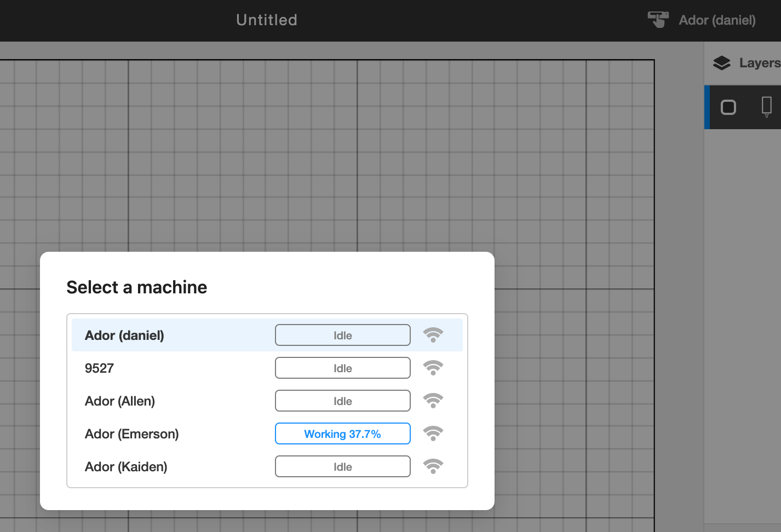Click Wi-Fi signal icon for Ador (Emerson)
This screenshot has width=781, height=532.
433,433
